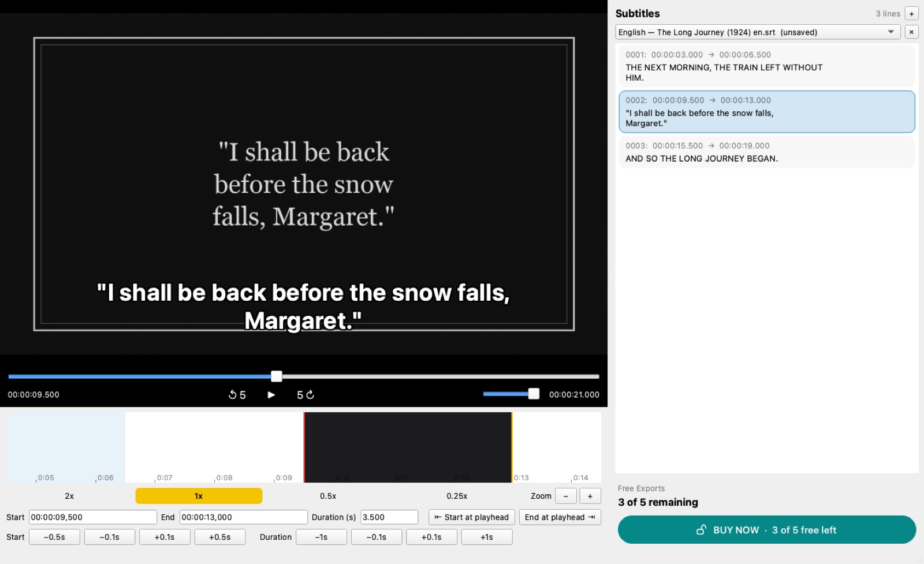Click the '3 of 5 remaining' text
Screen dimensions: 924x564
tap(658, 502)
